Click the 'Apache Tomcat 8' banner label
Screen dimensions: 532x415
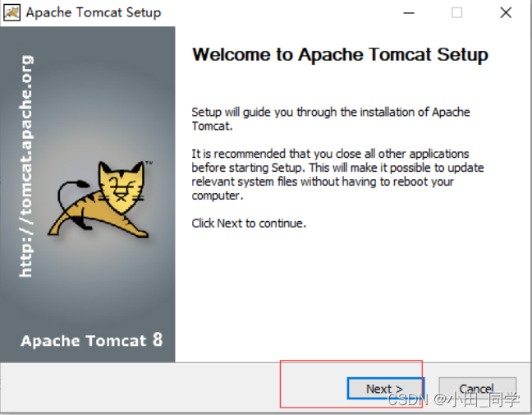(92, 340)
